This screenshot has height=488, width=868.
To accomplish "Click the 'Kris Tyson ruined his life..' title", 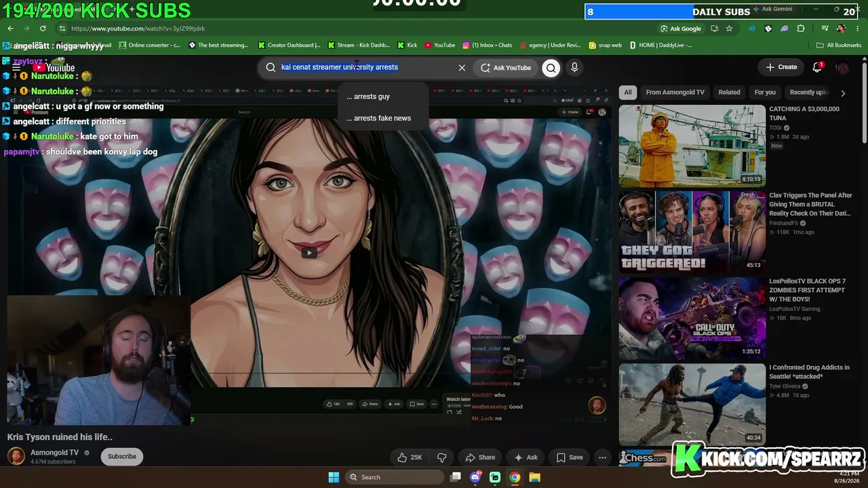I will 60,437.
